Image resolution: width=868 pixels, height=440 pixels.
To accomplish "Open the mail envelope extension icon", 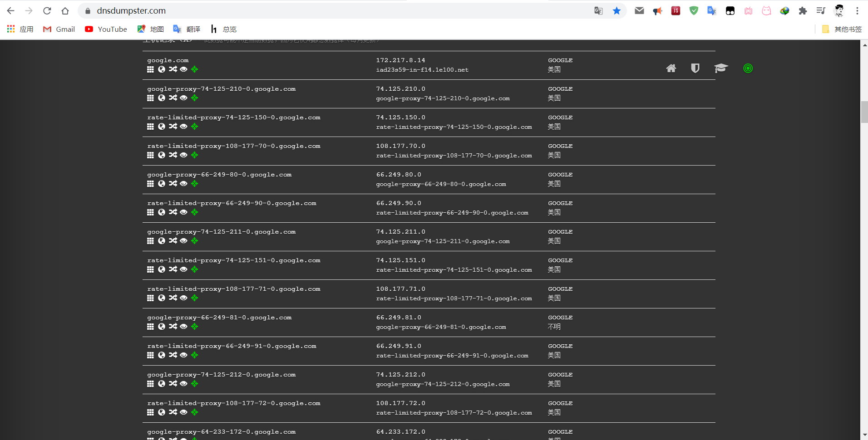I will tap(639, 11).
